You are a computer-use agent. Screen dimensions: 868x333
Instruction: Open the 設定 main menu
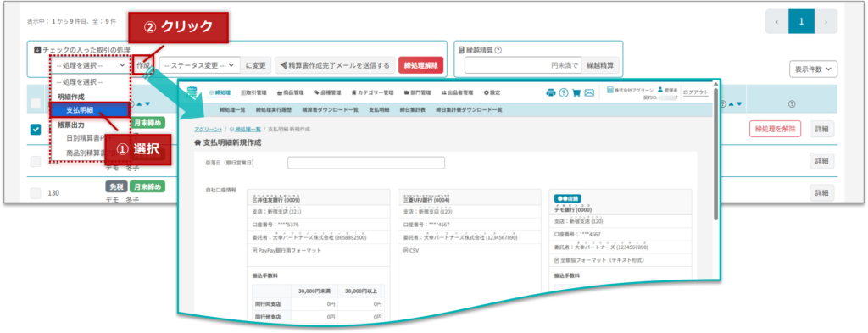pos(492,92)
